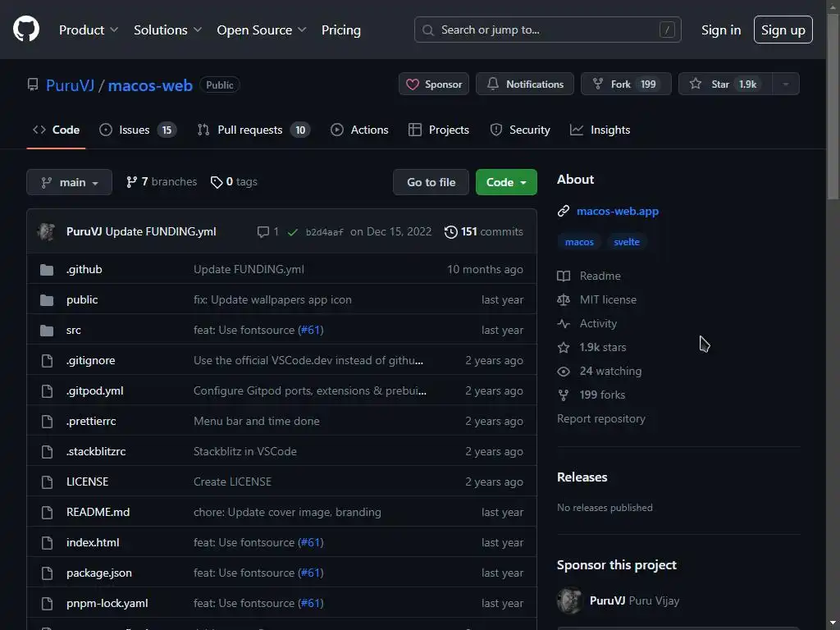Open the star lists dropdown arrow

click(x=785, y=84)
